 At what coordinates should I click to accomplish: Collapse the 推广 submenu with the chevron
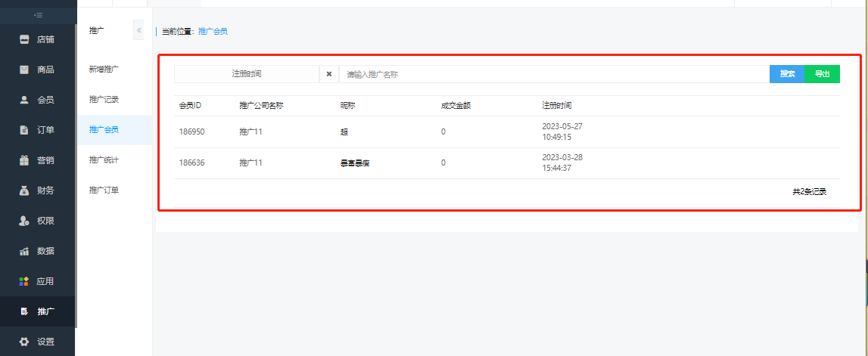(139, 30)
